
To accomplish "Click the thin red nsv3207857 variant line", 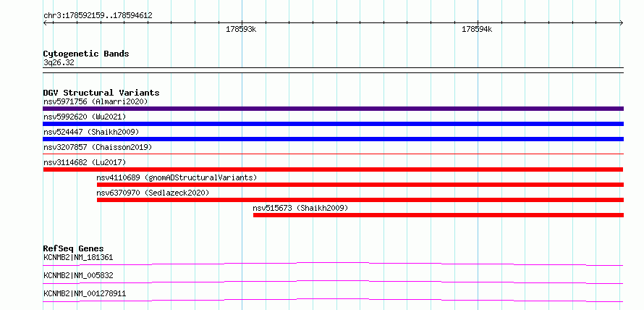I will pos(333,154).
